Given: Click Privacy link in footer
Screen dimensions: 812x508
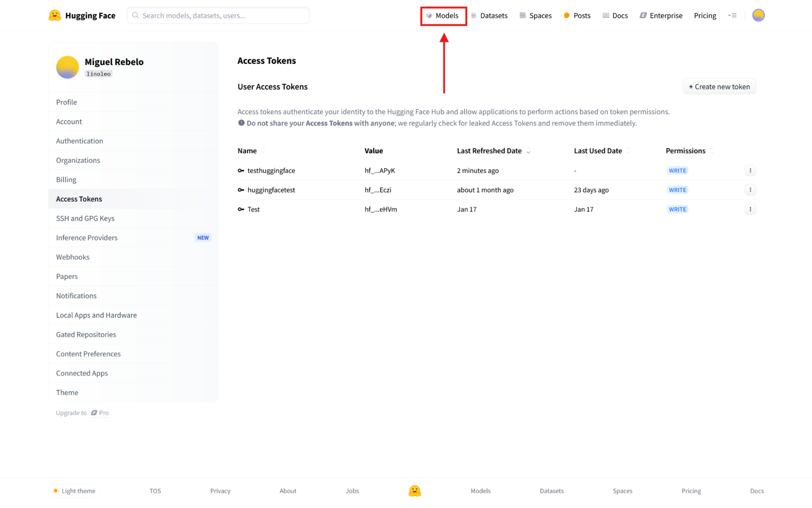Looking at the screenshot, I should [x=220, y=491].
